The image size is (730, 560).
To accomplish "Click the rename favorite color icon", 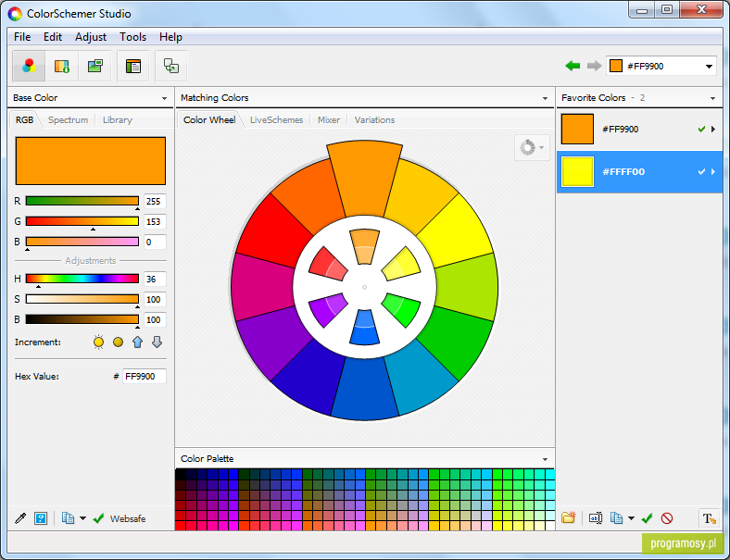I will (596, 517).
